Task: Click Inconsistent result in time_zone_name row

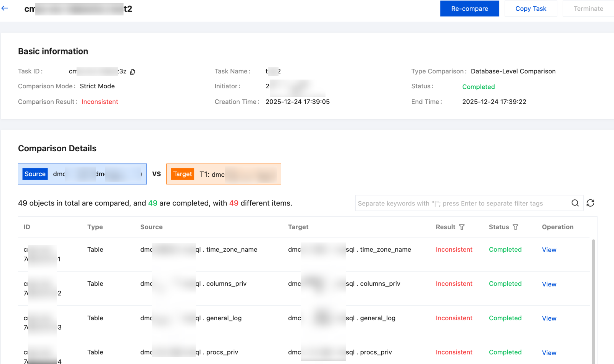Action: [454, 249]
